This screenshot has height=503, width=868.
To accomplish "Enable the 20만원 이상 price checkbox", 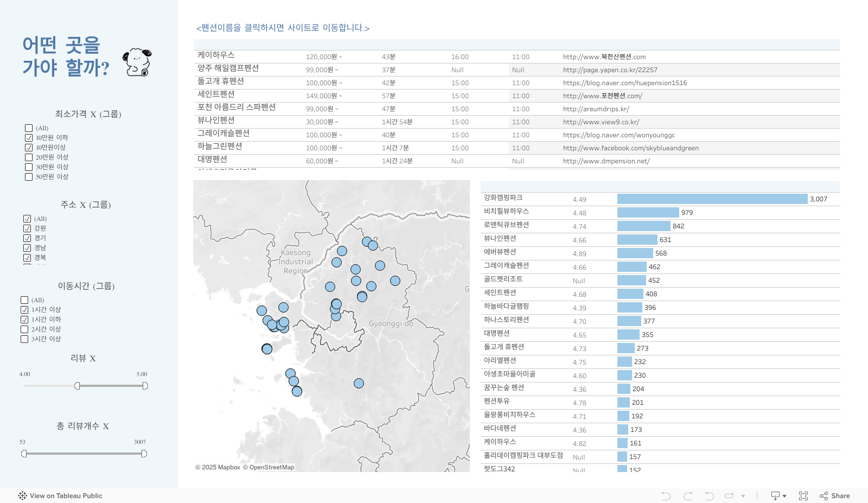I will coord(29,157).
